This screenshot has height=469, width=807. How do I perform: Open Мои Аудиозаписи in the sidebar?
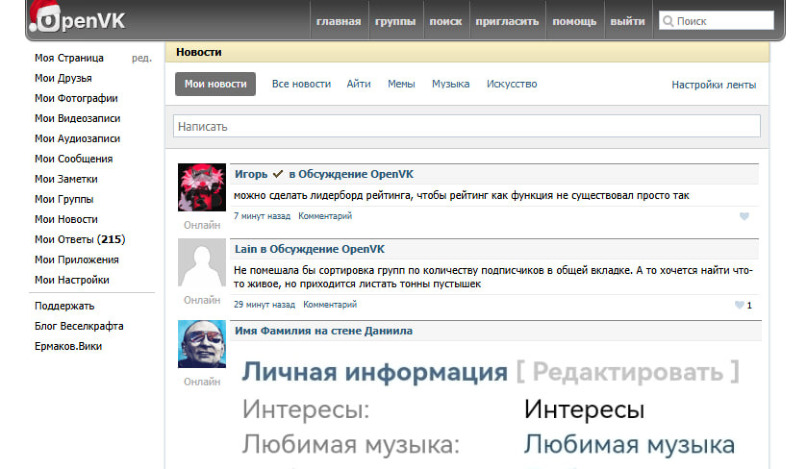77,138
